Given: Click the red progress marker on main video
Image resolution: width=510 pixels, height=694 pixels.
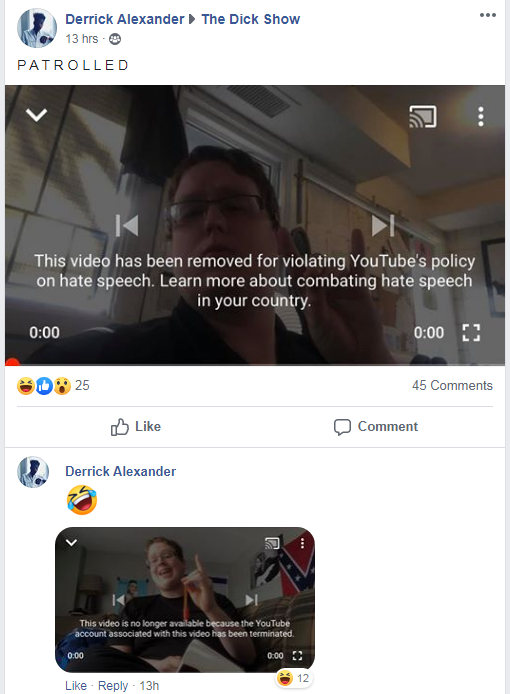Looking at the screenshot, I should coord(12,362).
